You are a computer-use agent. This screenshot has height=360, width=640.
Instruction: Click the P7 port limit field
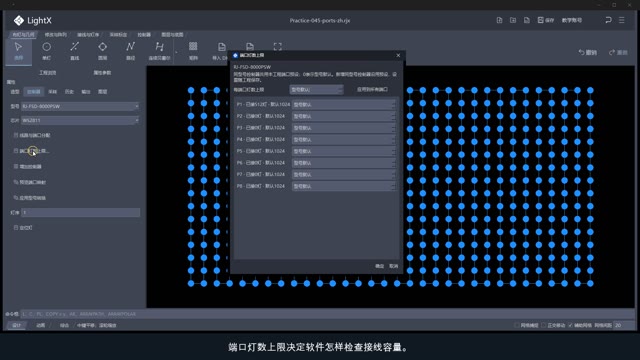pos(344,174)
